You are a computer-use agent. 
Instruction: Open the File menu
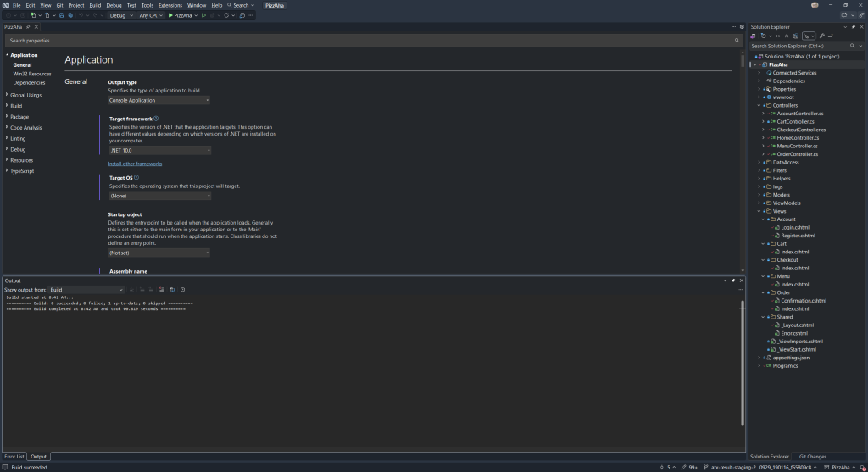17,6
